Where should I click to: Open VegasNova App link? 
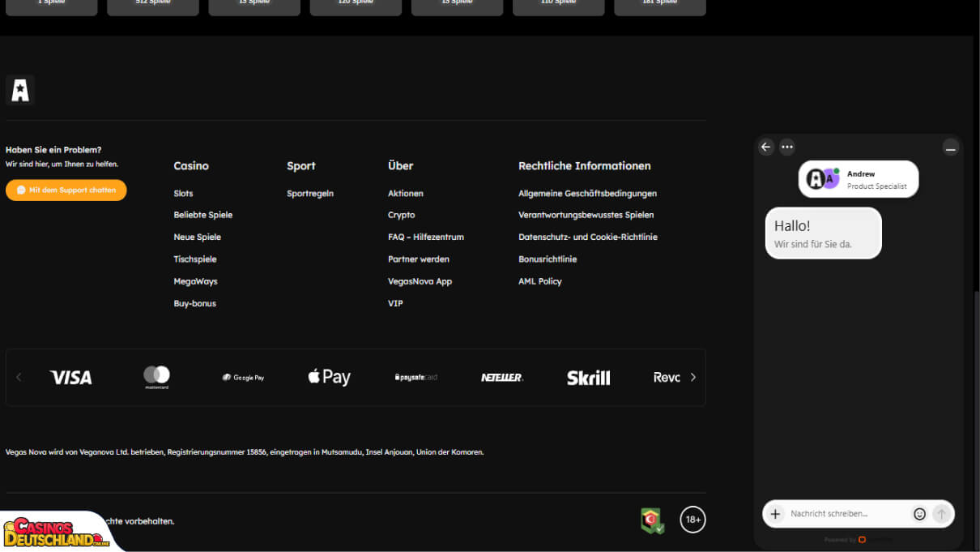(420, 281)
